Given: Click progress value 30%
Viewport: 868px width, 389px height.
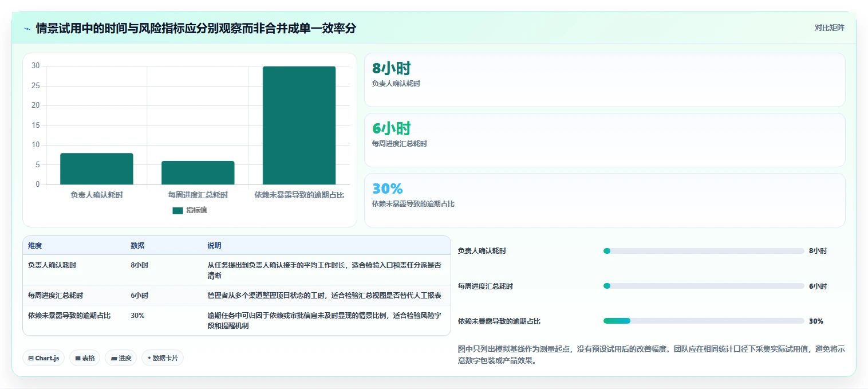Looking at the screenshot, I should click(x=816, y=321).
